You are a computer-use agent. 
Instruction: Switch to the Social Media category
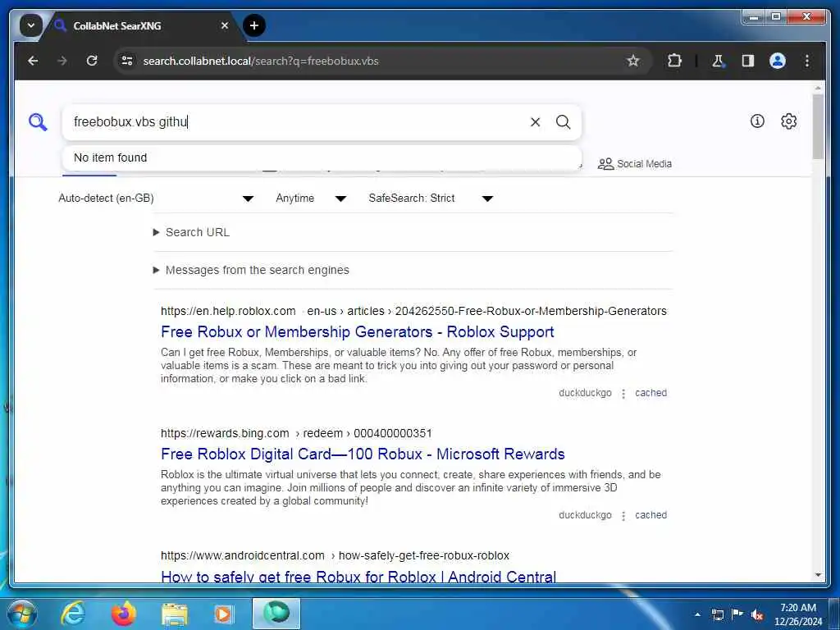tap(635, 164)
